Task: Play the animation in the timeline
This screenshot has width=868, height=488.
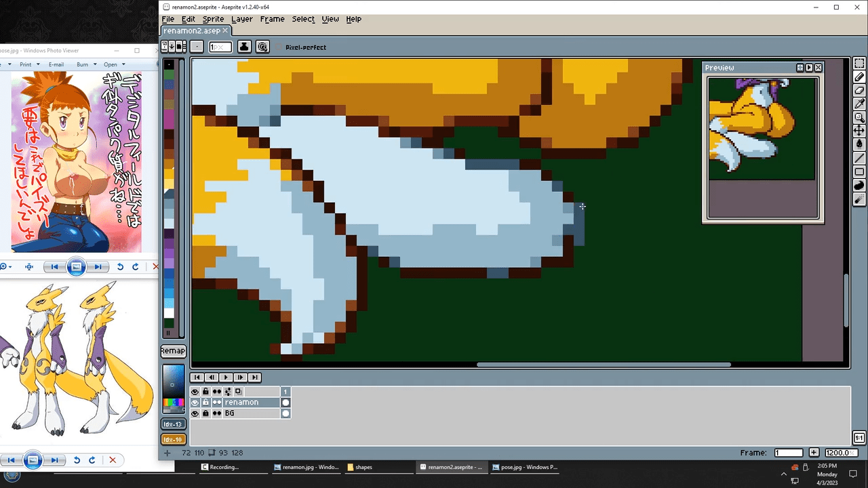Action: coord(226,378)
